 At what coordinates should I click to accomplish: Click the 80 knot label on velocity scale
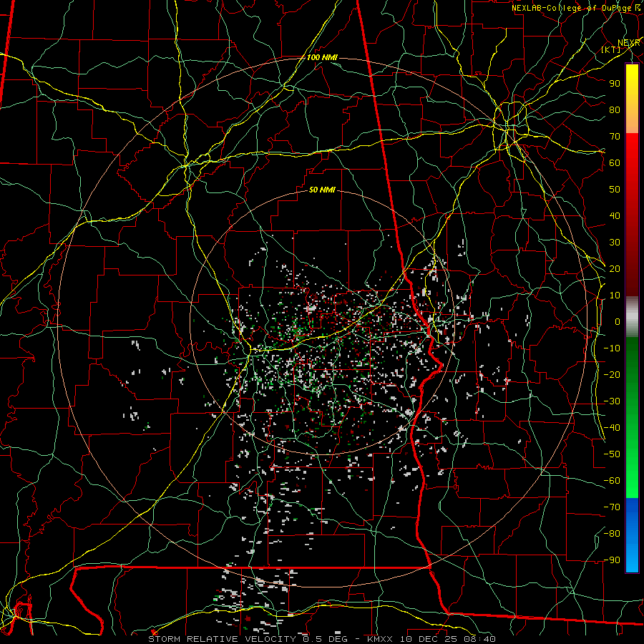point(615,110)
